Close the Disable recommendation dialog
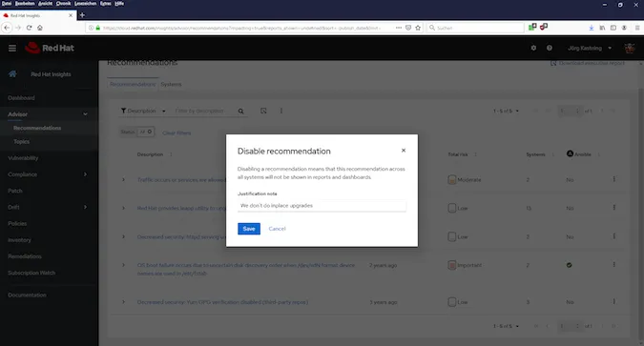This screenshot has width=644, height=346. click(404, 151)
